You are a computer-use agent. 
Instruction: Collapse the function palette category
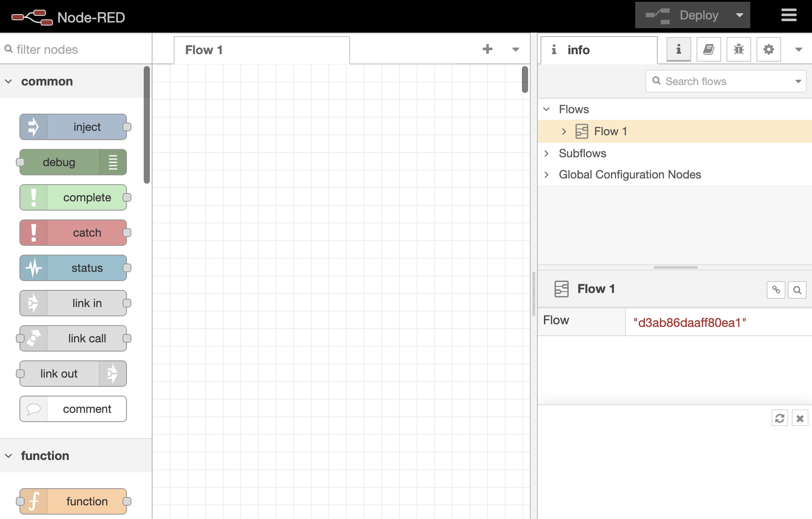9,456
